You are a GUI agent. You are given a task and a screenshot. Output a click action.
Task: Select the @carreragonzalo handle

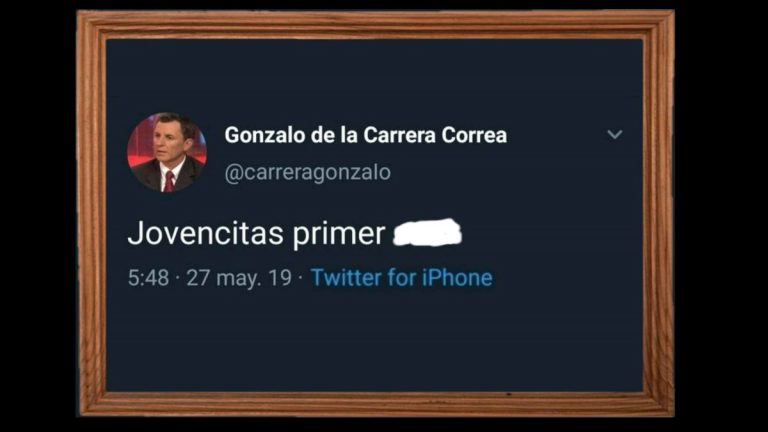(308, 172)
